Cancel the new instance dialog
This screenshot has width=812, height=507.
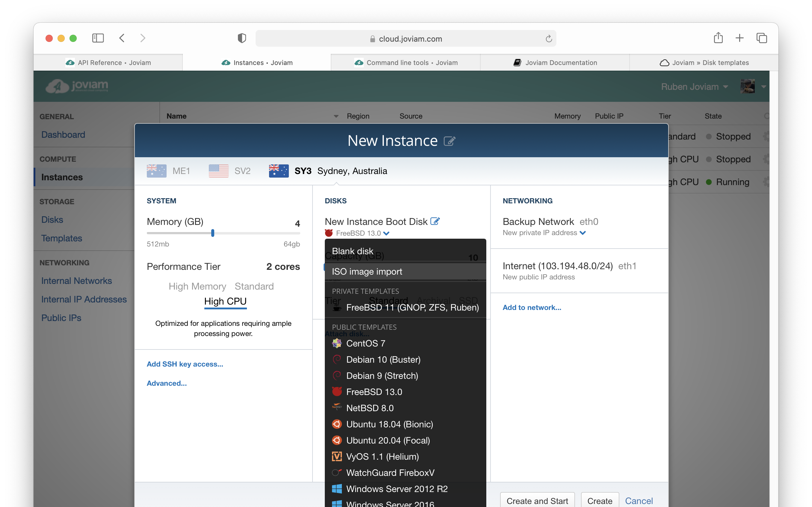pos(639,500)
